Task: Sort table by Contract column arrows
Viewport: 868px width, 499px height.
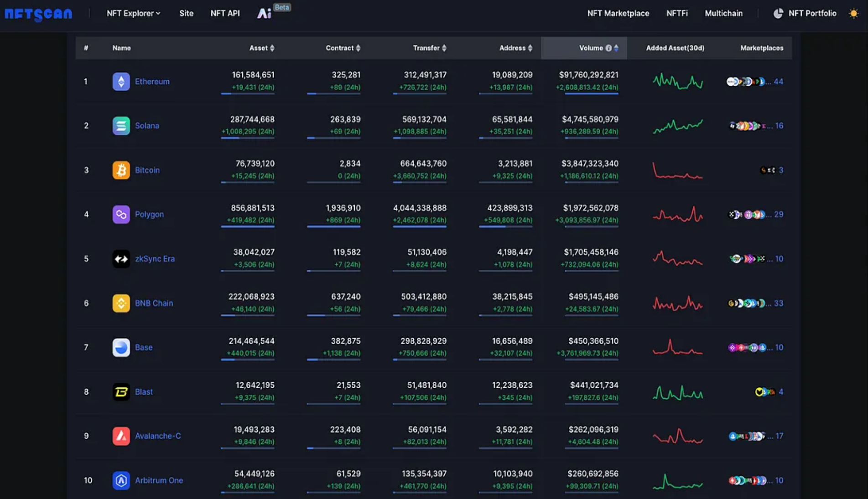Action: click(x=358, y=48)
